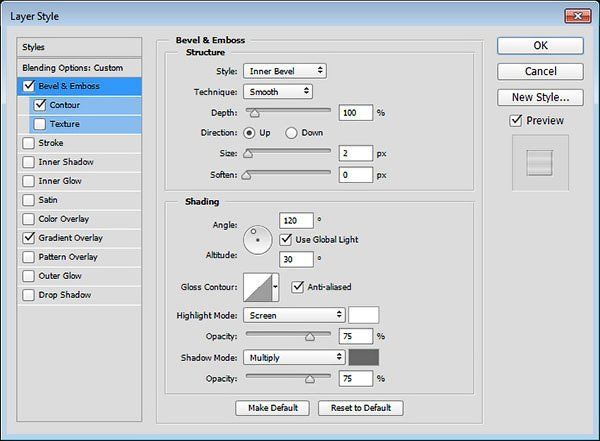Open the Technique dropdown showing Smooth
This screenshot has width=600, height=441.
point(278,92)
